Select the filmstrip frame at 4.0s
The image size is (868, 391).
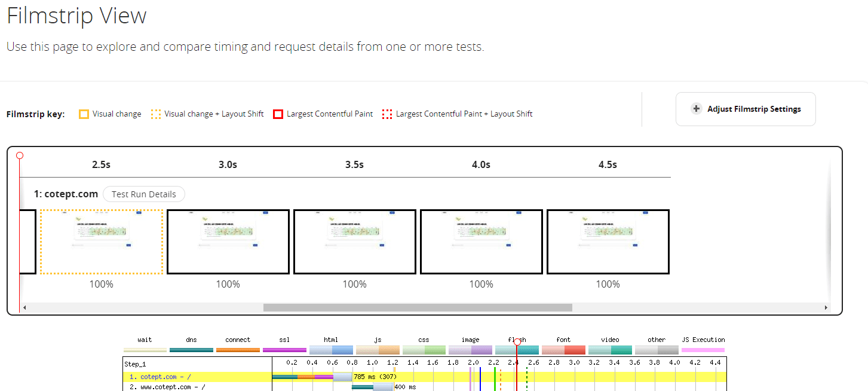(x=481, y=242)
